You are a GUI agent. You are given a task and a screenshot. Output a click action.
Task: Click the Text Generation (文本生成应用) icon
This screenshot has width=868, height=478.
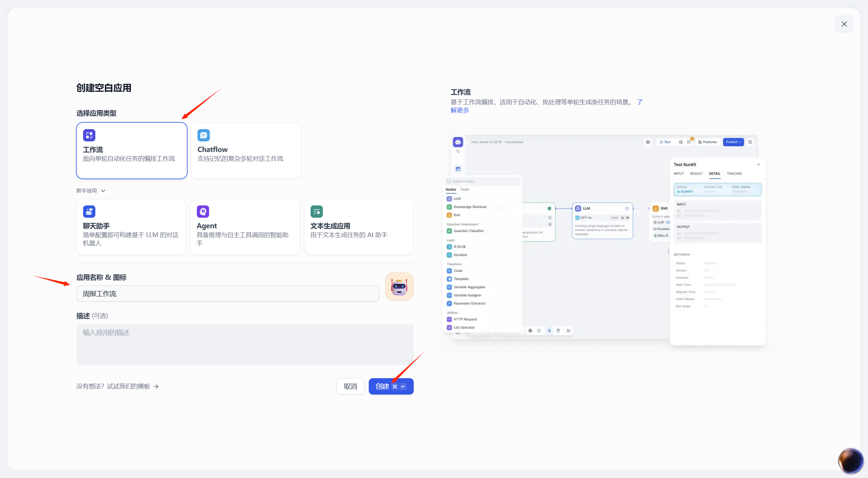316,212
